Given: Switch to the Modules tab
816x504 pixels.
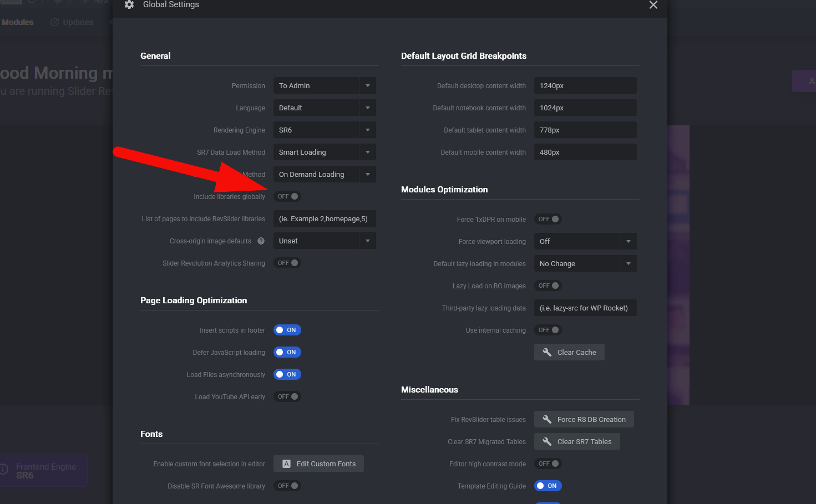Looking at the screenshot, I should coord(18,22).
